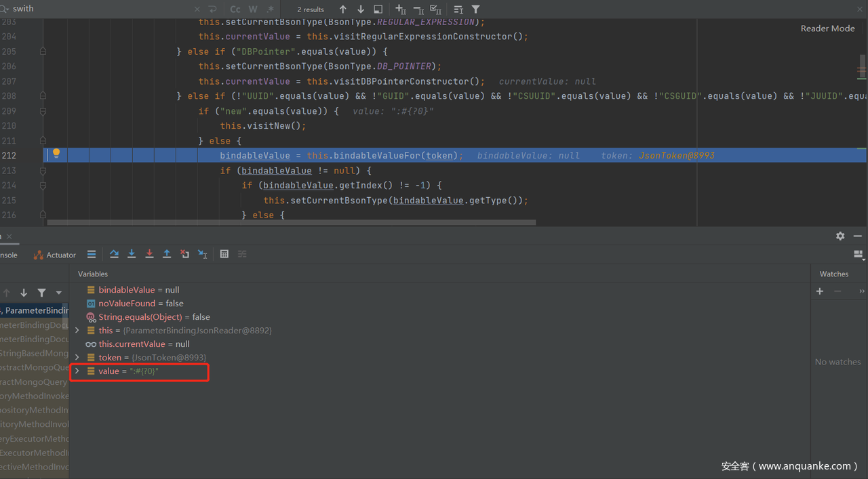This screenshot has height=479, width=868.
Task: Switch to the Actuator tab
Action: click(x=55, y=255)
